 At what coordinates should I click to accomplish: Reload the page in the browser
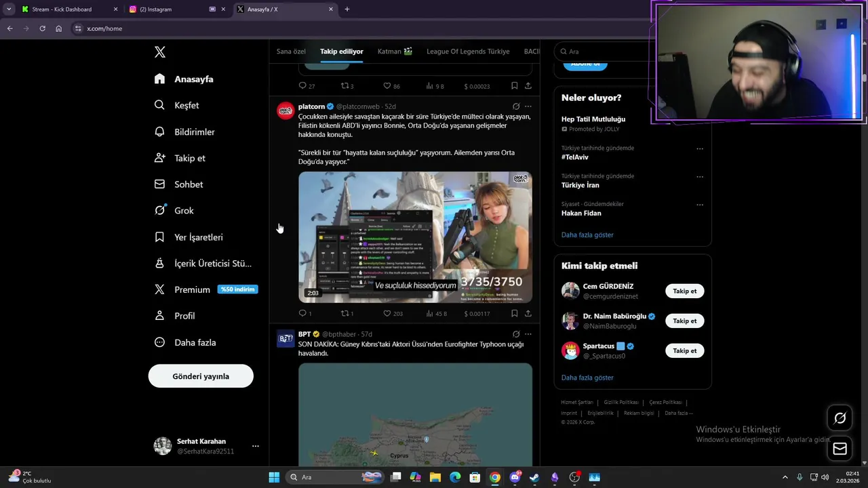tap(42, 28)
